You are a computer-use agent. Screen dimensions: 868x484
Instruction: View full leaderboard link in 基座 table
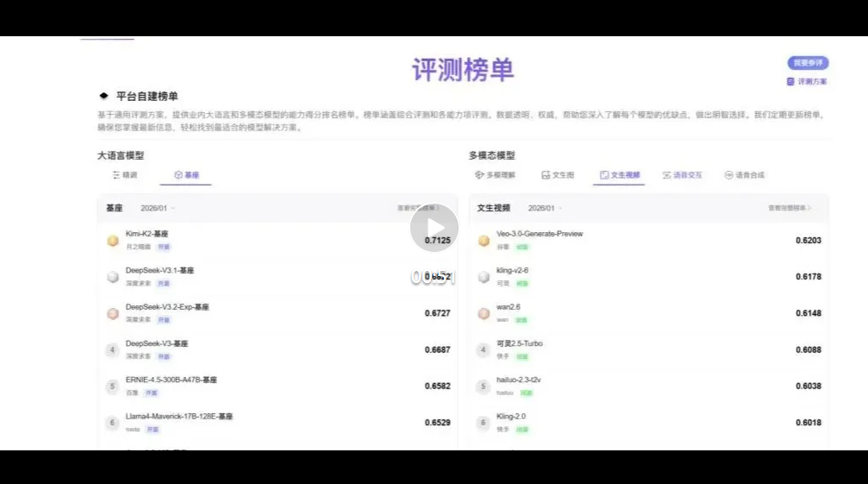[x=419, y=208]
